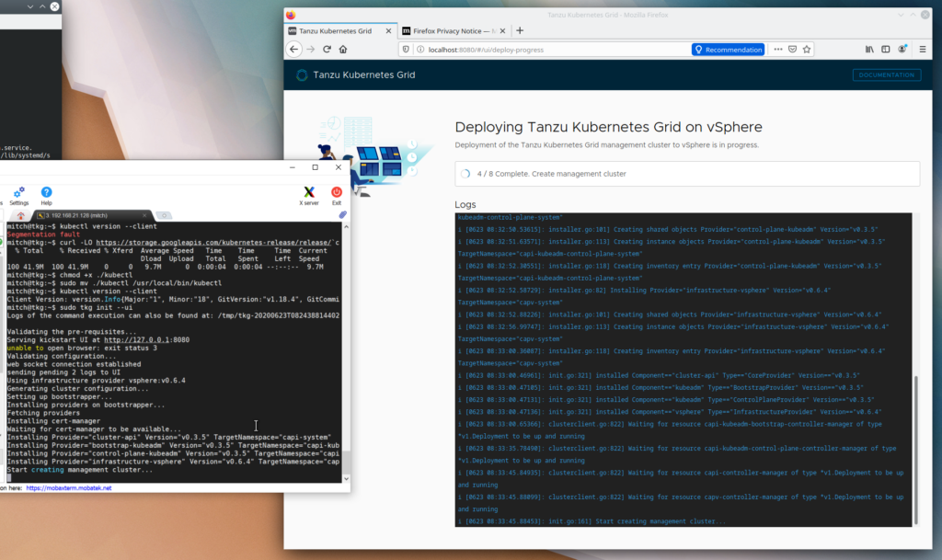
Task: Click the deployment progress spinner
Action: click(x=465, y=174)
